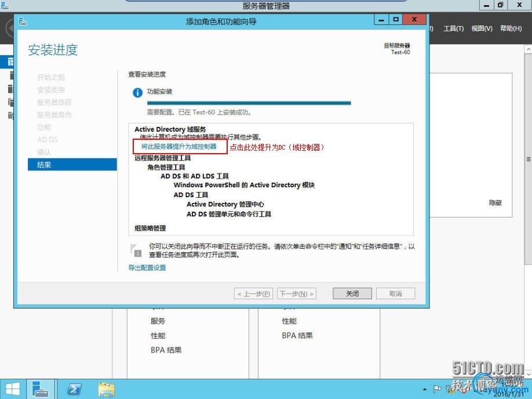This screenshot has height=399, width=532.
Task: Click 服务 in the left Server Manager tile
Action: pyautogui.click(x=158, y=321)
